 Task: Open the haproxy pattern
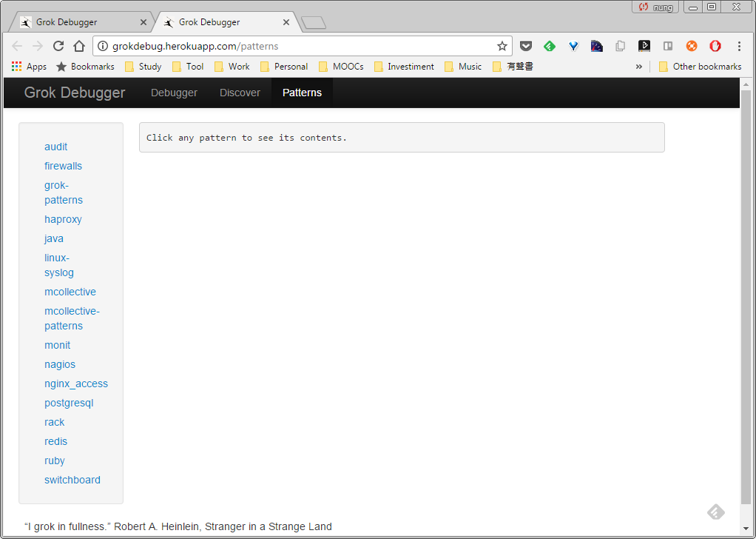coord(63,219)
